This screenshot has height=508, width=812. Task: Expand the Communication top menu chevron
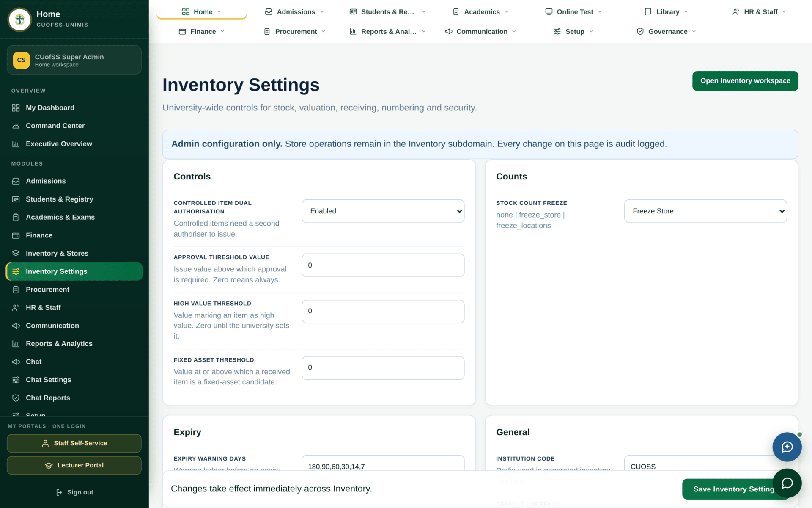(514, 31)
